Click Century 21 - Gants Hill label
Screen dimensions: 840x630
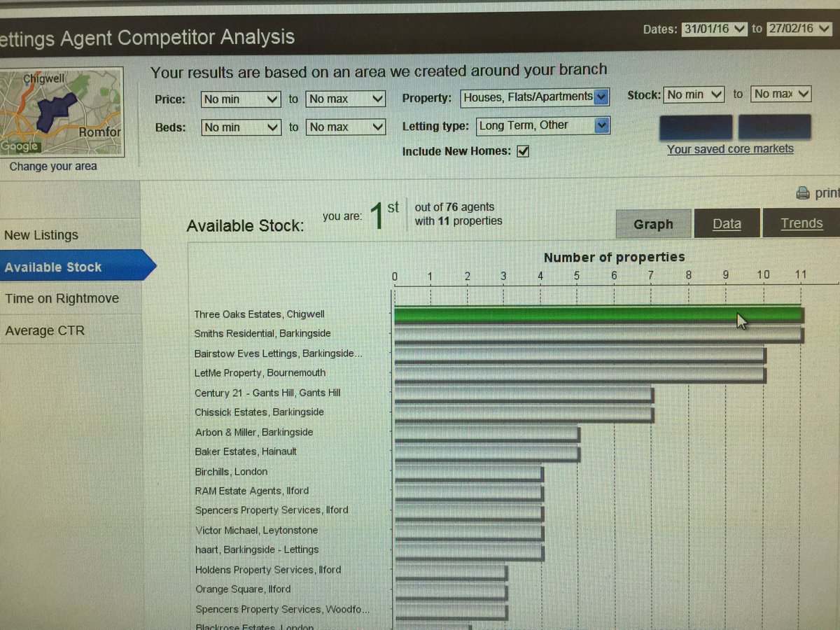[267, 393]
